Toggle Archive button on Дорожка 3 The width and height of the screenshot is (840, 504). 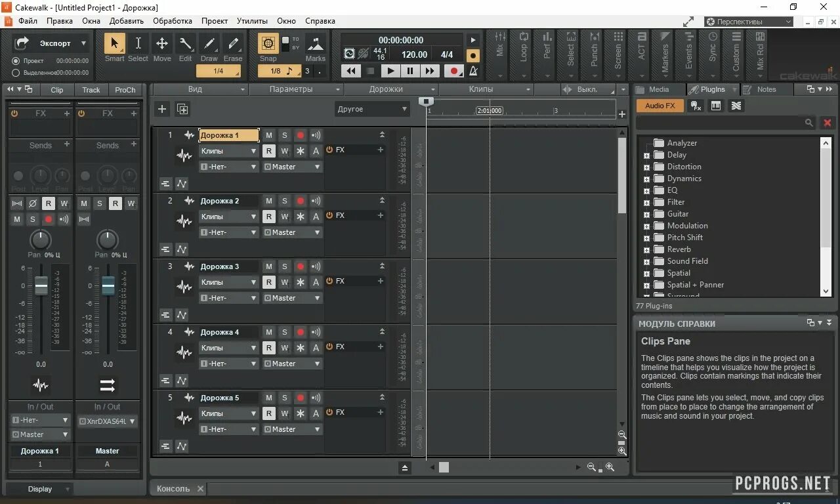coord(316,282)
